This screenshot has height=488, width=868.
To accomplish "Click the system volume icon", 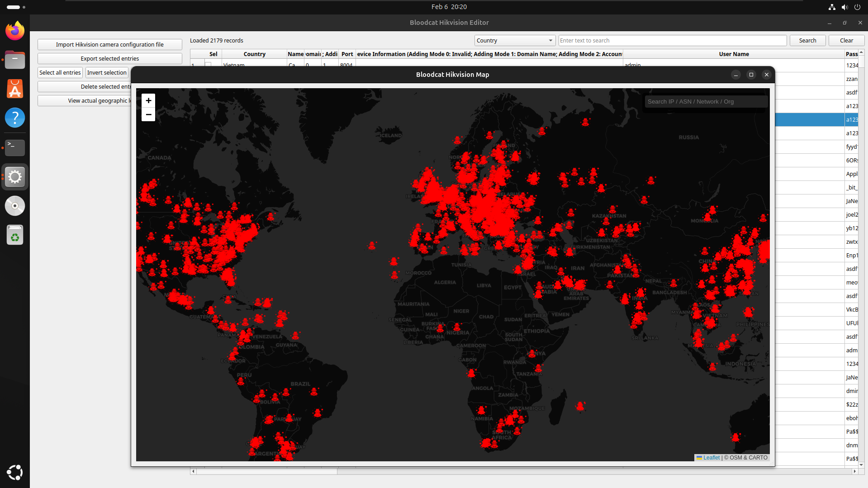I will point(844,7).
